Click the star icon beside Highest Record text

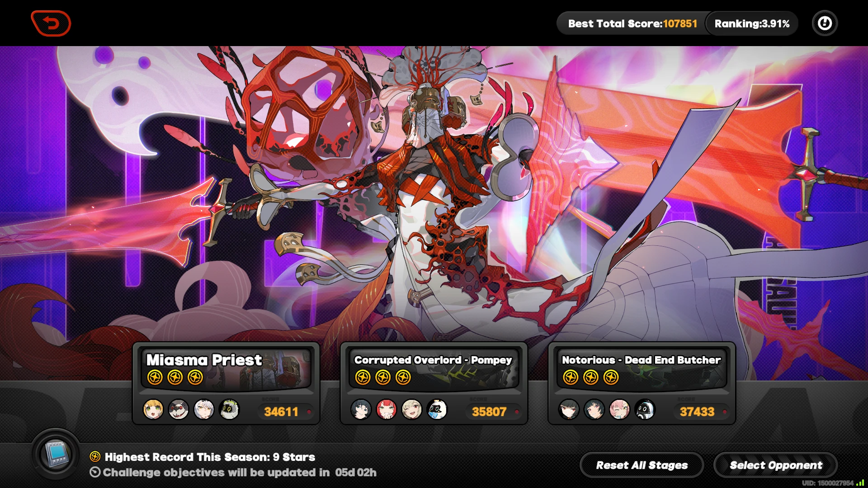95,456
